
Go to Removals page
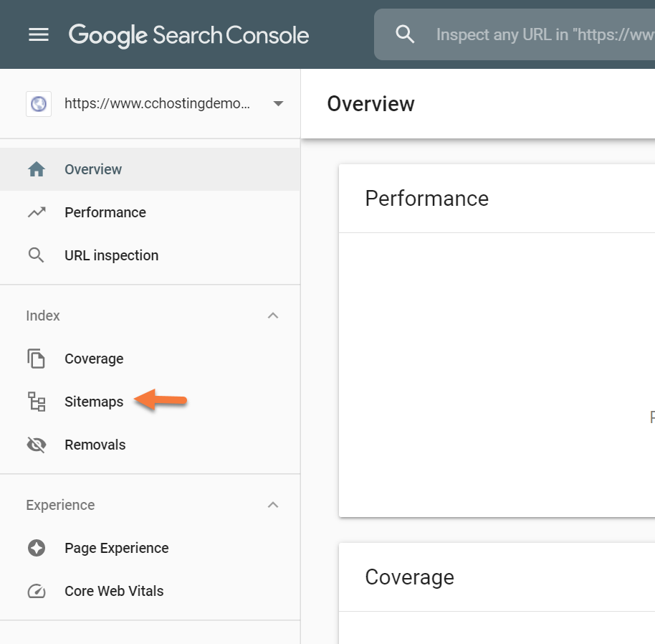pos(95,445)
